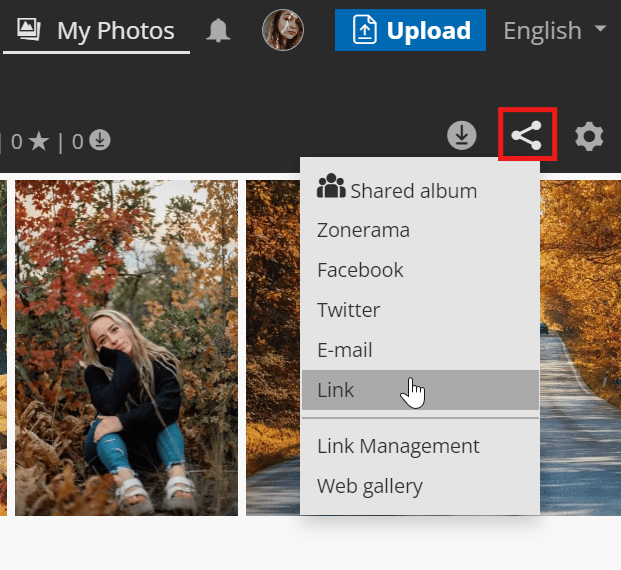Click the small download count icon
621x570 pixels.
coord(99,141)
